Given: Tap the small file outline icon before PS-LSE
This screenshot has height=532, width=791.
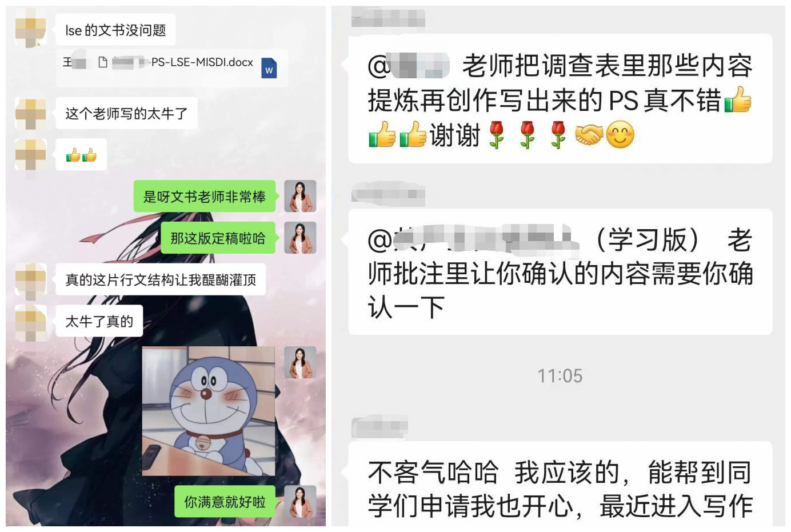Looking at the screenshot, I should click(x=103, y=62).
